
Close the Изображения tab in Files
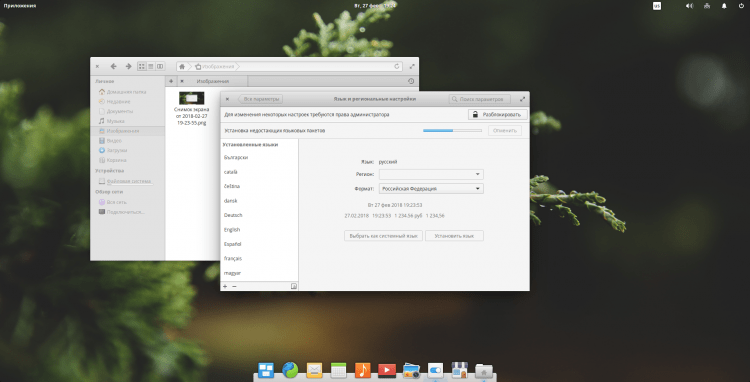tap(182, 81)
